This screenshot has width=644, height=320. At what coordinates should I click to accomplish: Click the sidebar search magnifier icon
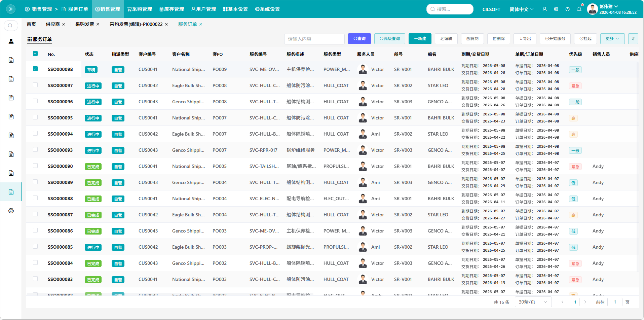[x=11, y=26]
